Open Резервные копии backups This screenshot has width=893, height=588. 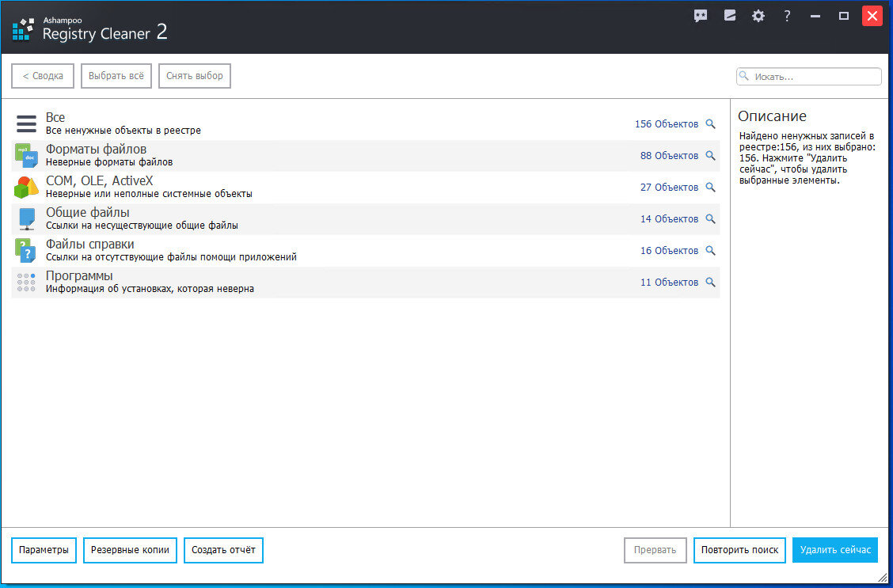[x=130, y=551]
